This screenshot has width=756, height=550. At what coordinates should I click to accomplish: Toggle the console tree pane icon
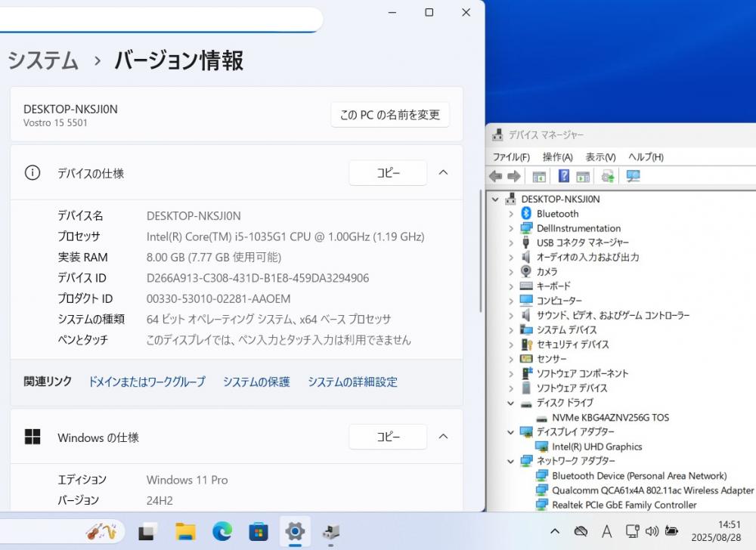tap(539, 177)
